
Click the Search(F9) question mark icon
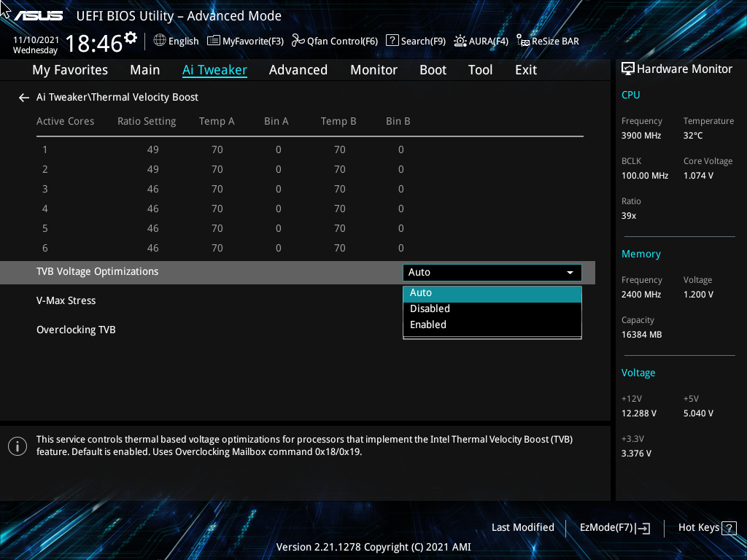(392, 41)
